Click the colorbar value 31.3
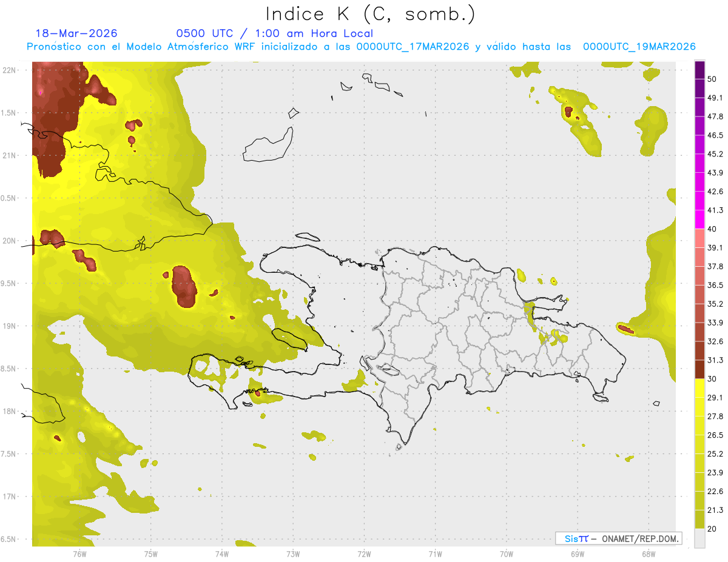 [715, 360]
